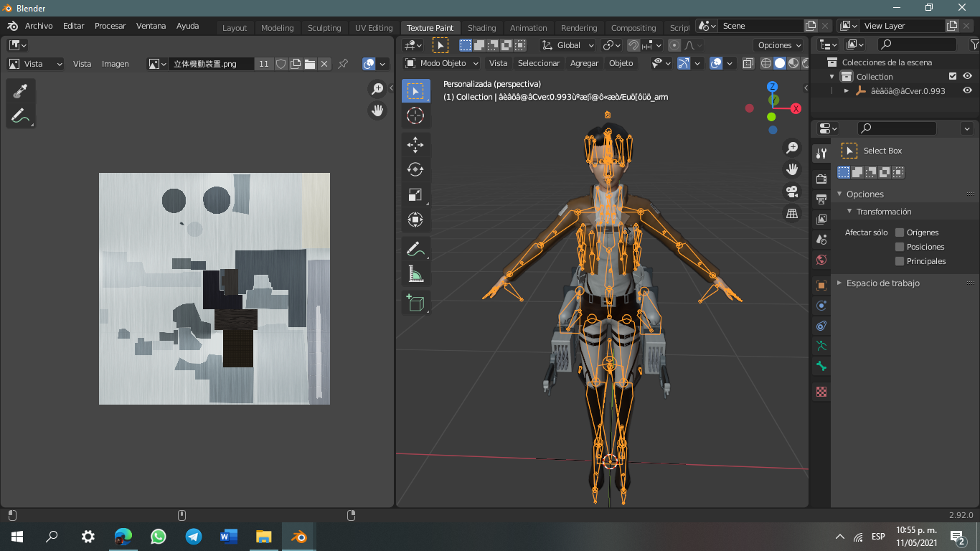Open the image editor Vista mode dropdown
This screenshot has height=551, width=980.
[35, 64]
